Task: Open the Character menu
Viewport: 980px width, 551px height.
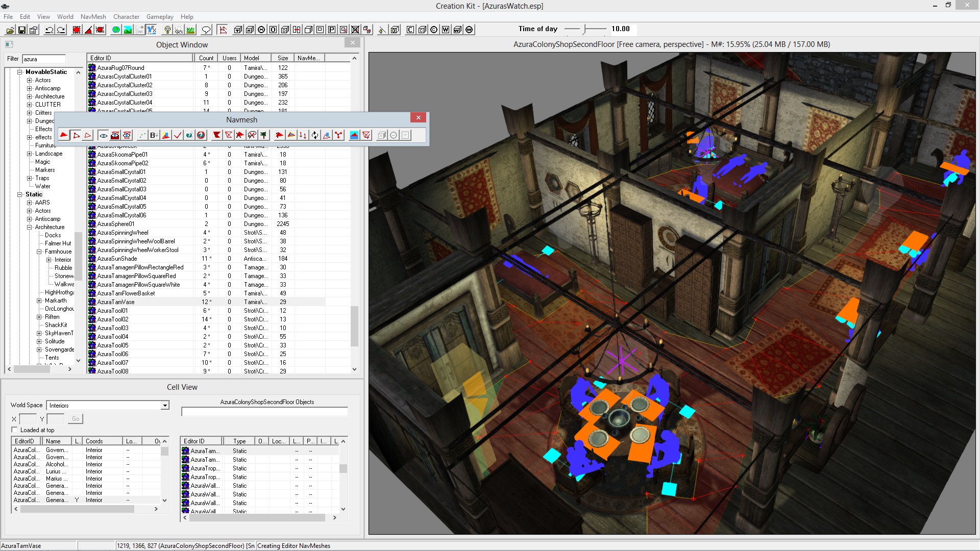Action: click(127, 17)
